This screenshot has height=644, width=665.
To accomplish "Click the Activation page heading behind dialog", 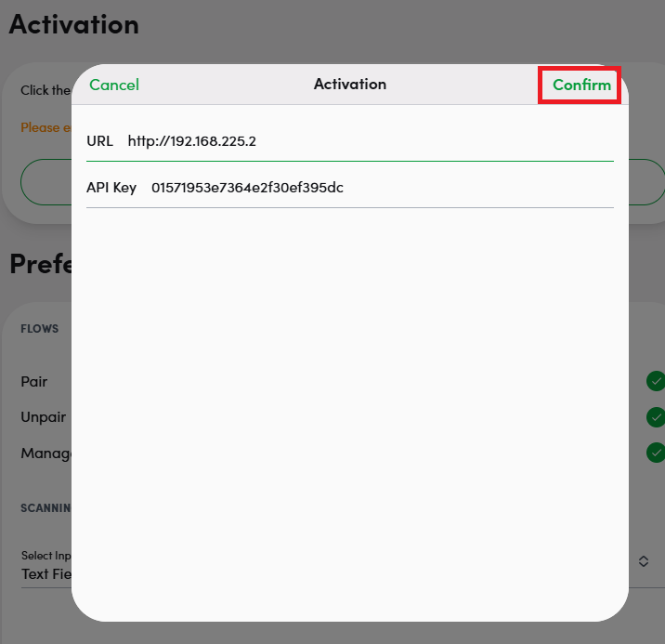I will click(x=74, y=25).
